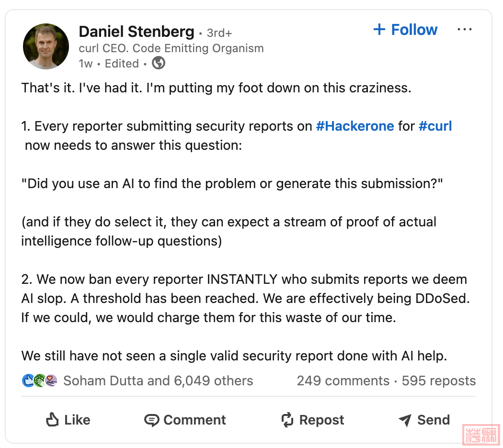
Task: Click the thumbs-up Like action icon
Action: click(x=52, y=420)
